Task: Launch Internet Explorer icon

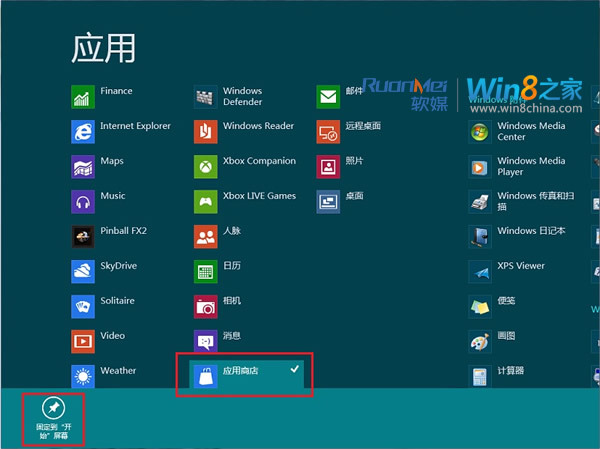Action: point(83,132)
